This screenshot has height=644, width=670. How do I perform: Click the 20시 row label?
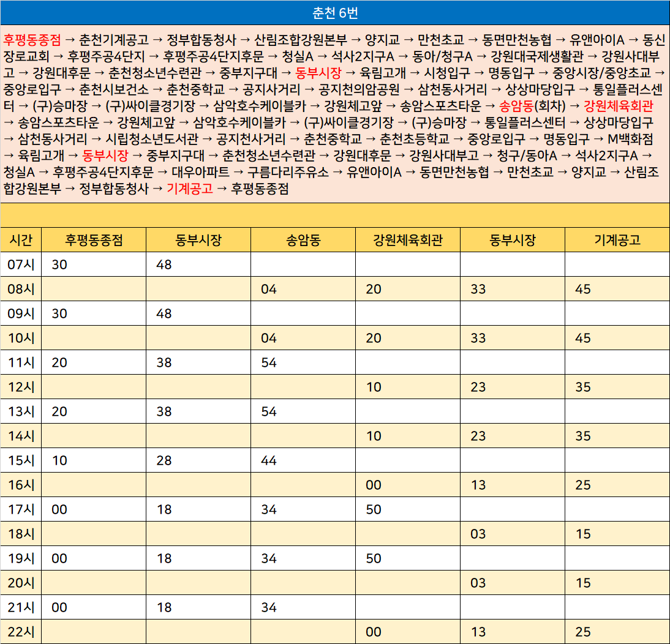point(21,583)
